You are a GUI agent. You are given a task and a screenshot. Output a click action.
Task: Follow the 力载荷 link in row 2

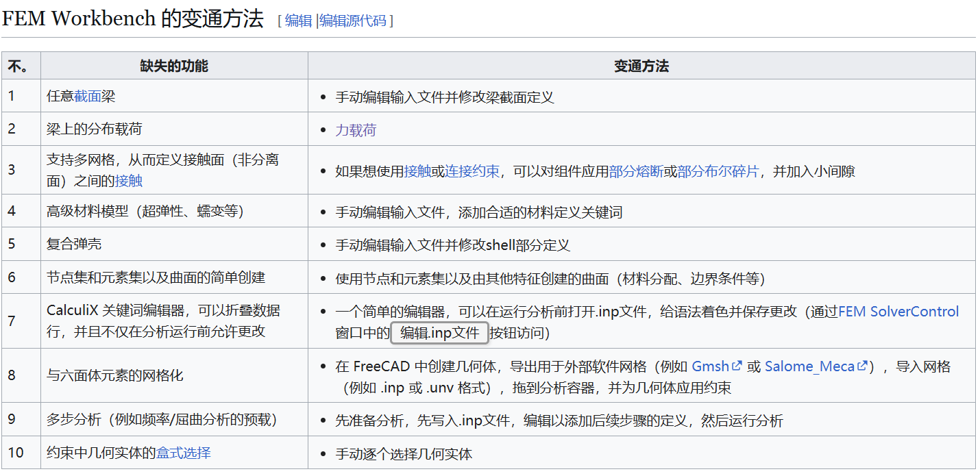[x=356, y=130]
